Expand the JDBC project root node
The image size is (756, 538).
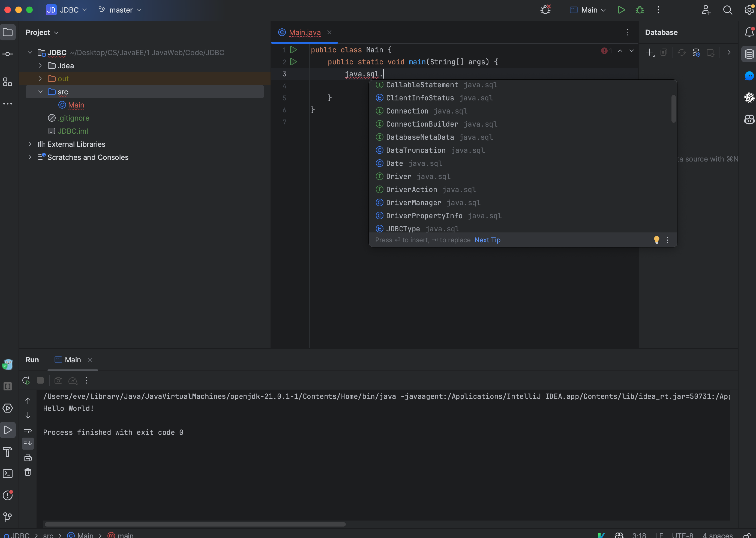click(30, 52)
